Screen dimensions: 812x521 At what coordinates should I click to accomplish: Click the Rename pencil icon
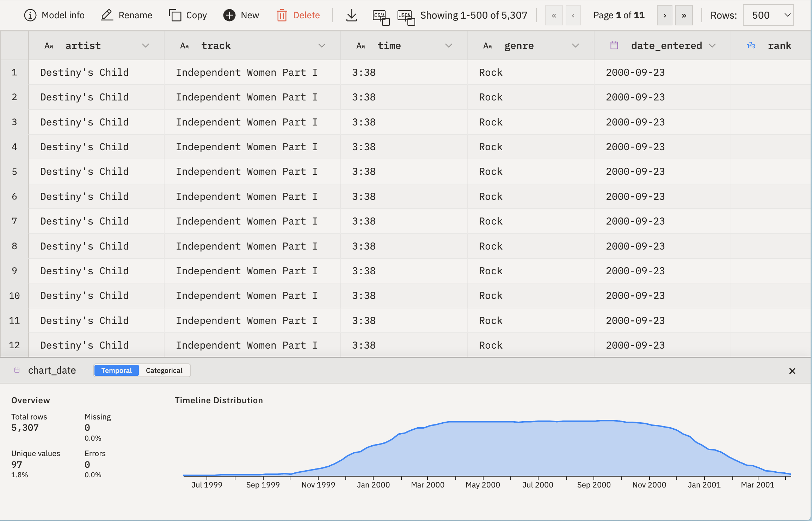107,15
